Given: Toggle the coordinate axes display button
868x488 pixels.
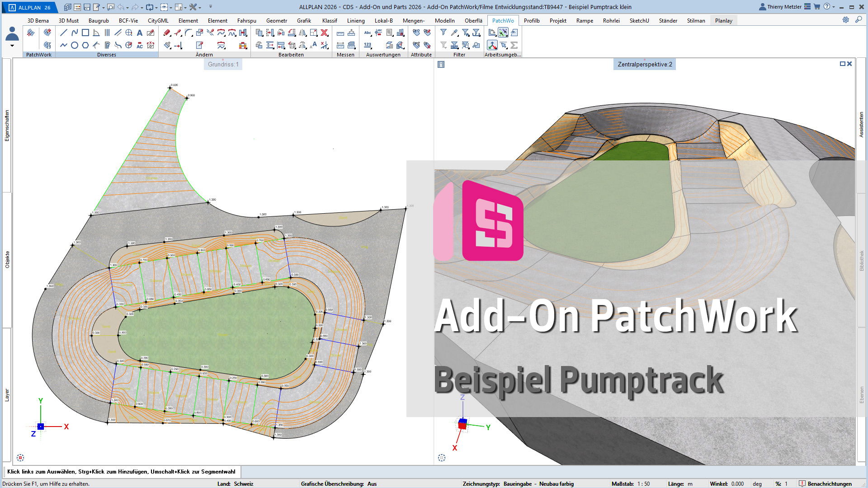Looking at the screenshot, I should coord(492,45).
